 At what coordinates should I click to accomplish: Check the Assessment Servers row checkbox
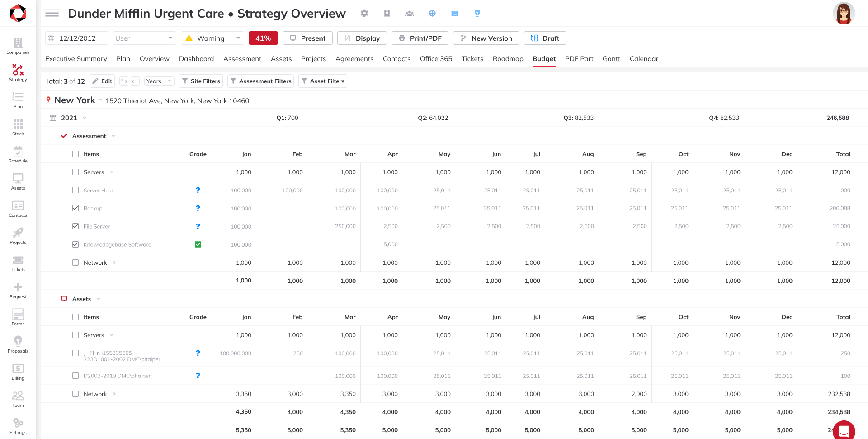(75, 172)
